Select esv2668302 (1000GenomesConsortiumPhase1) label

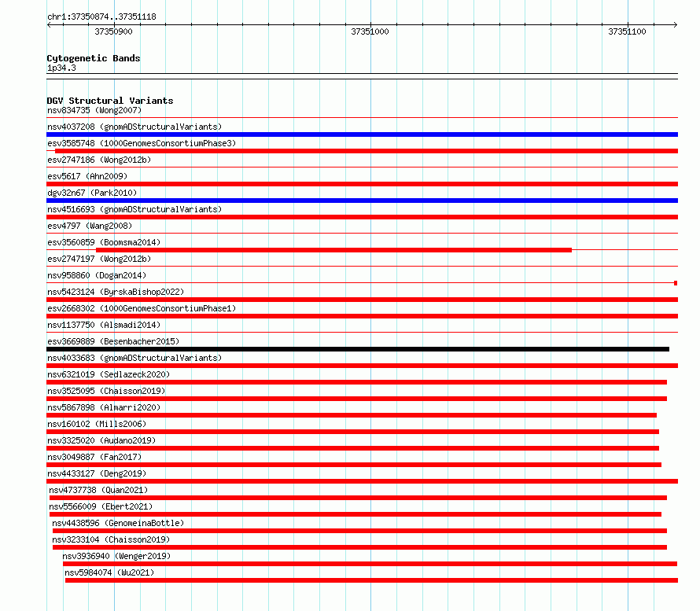pyautogui.click(x=142, y=308)
